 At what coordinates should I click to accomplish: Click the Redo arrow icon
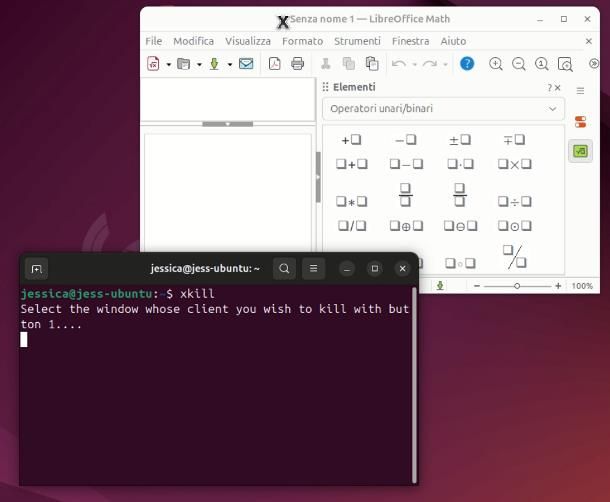coord(430,63)
